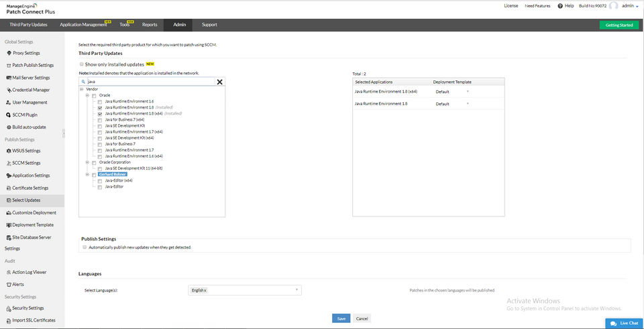Check the Oracle Corporation vendor checkbox

tap(94, 162)
